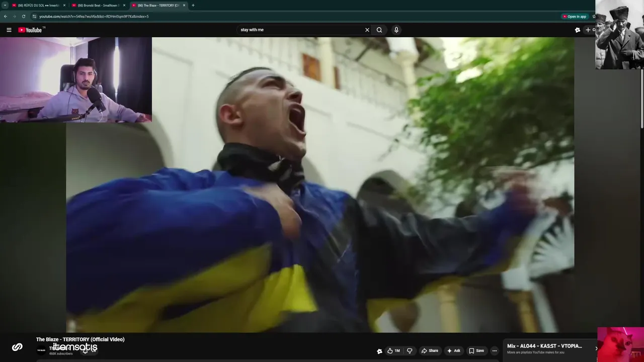Click the icon left of the like button

tap(379, 351)
